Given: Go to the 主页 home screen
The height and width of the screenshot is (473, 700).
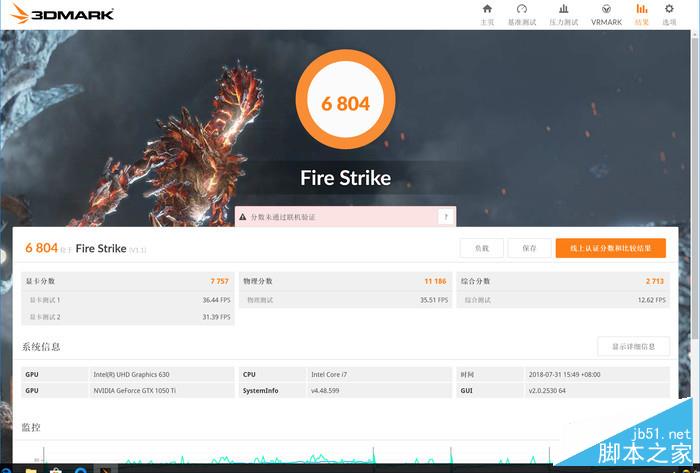Looking at the screenshot, I should pyautogui.click(x=487, y=15).
